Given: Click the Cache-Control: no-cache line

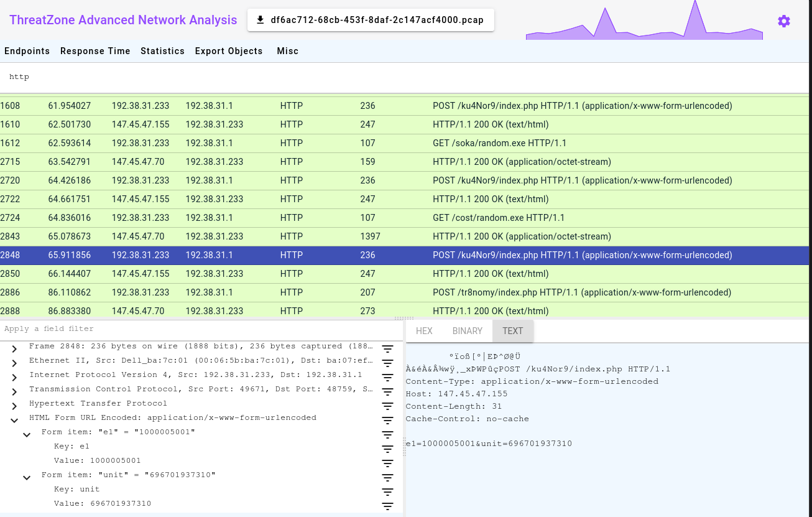Looking at the screenshot, I should point(467,419).
